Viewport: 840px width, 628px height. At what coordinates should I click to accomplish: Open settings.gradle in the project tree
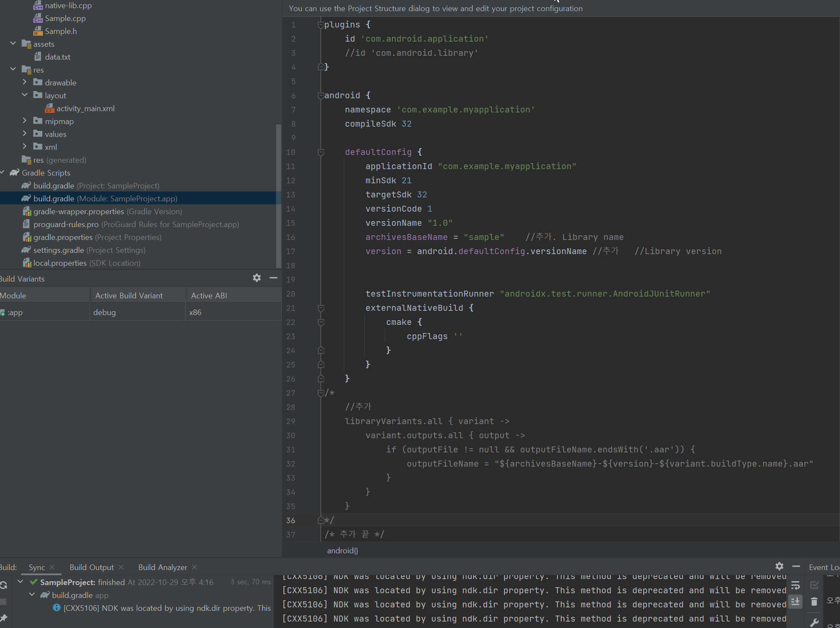click(59, 250)
